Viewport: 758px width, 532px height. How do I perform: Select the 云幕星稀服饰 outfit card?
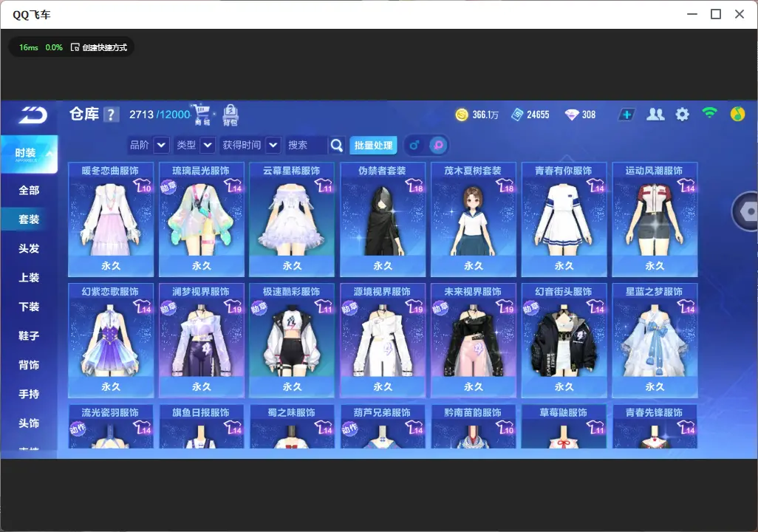click(292, 219)
